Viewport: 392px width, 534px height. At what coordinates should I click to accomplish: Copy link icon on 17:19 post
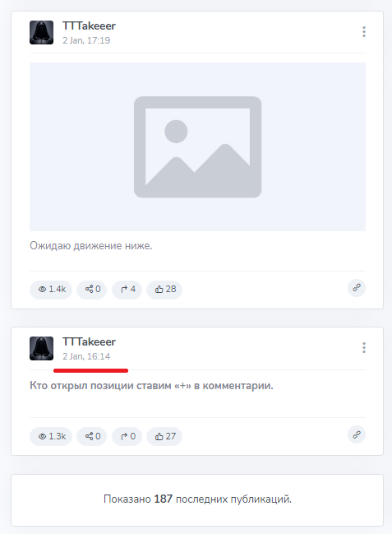click(357, 288)
